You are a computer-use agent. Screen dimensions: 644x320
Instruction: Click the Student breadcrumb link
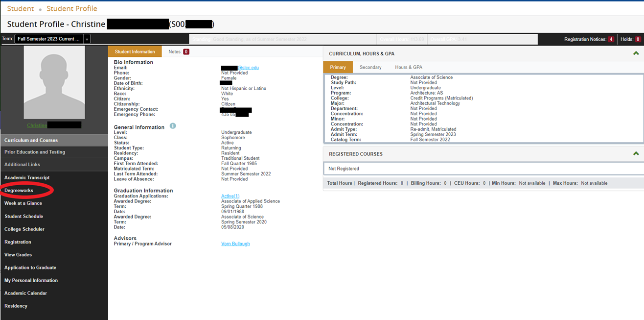click(21, 9)
